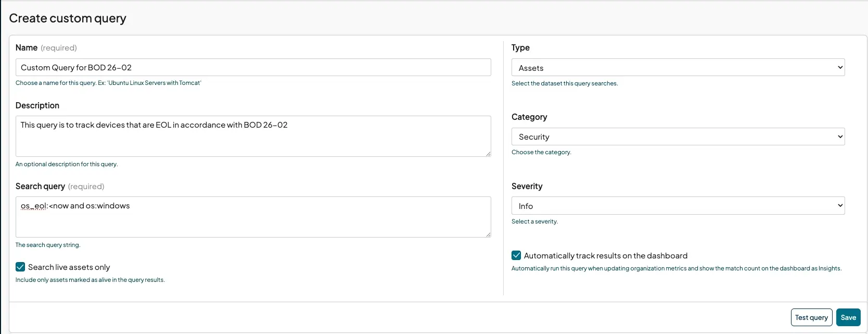Toggle the Automatically track results checkbox
This screenshot has width=868, height=334.
[x=516, y=255]
